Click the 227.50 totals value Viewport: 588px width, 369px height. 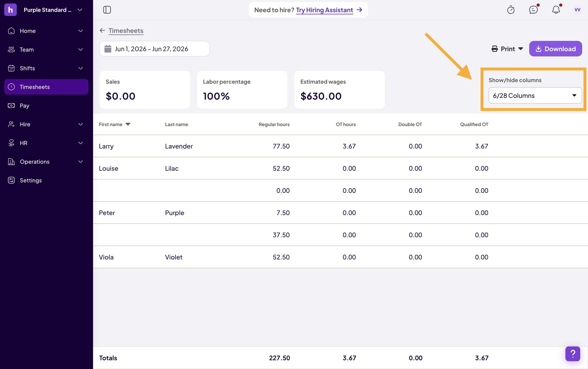click(279, 358)
